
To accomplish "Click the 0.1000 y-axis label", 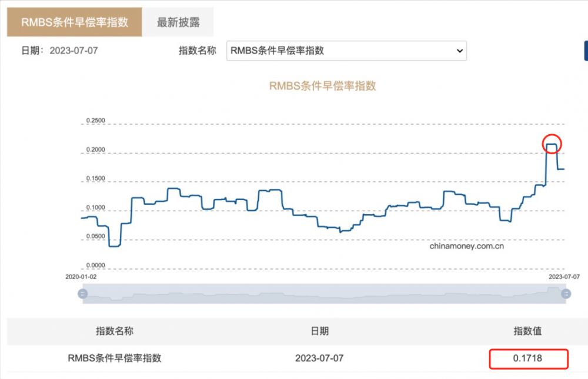I will click(x=96, y=208).
